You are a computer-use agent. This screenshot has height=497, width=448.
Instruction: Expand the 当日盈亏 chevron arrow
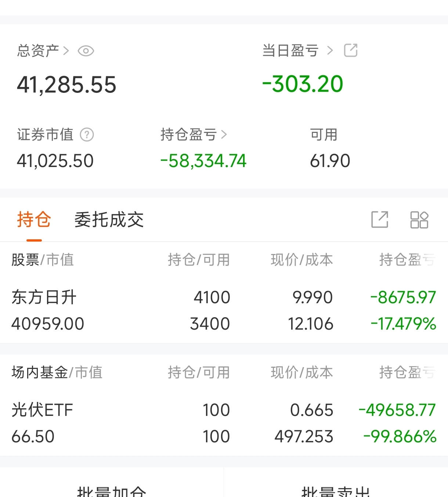[x=330, y=50]
